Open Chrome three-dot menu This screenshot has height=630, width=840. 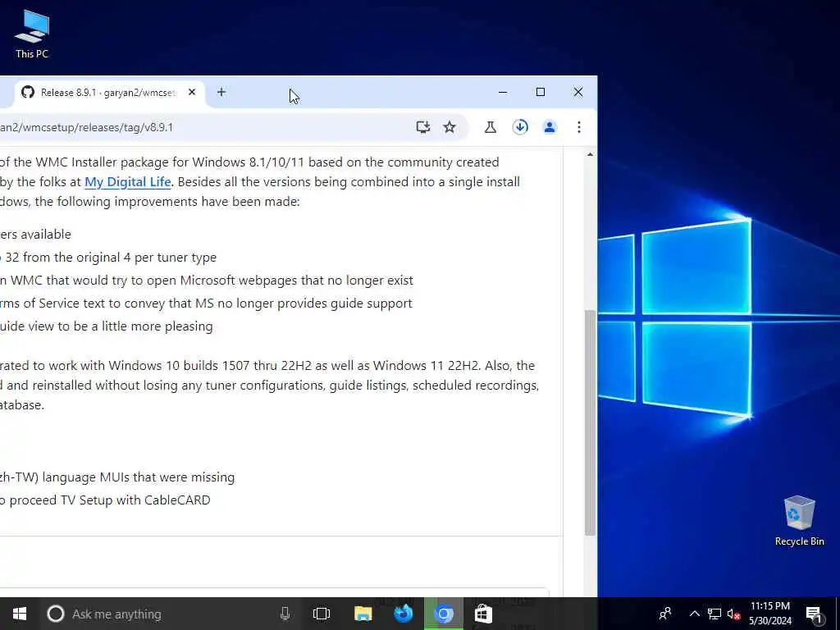pyautogui.click(x=579, y=127)
